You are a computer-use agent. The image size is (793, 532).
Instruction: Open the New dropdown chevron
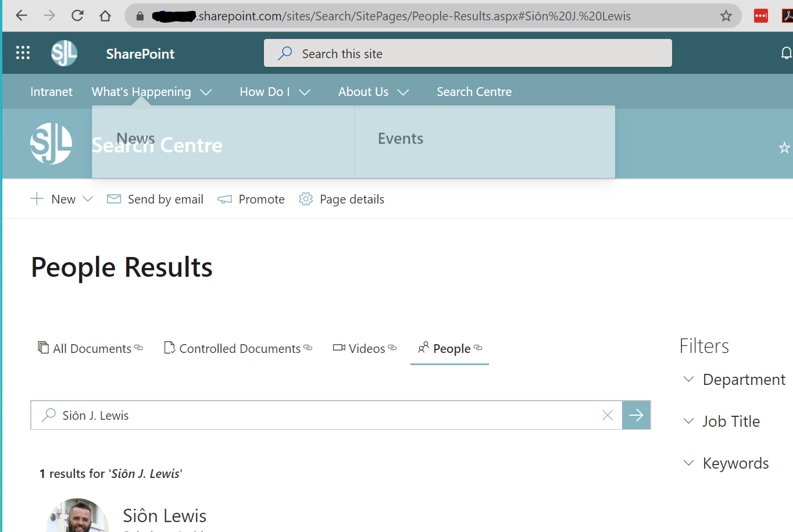pos(88,199)
